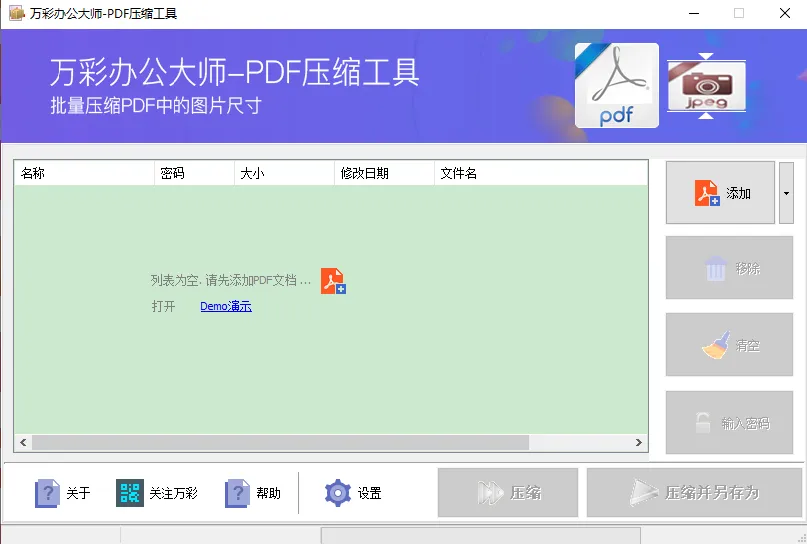Click the jpeg camera icon in banner
Screen dimensions: 807x544
[706, 85]
